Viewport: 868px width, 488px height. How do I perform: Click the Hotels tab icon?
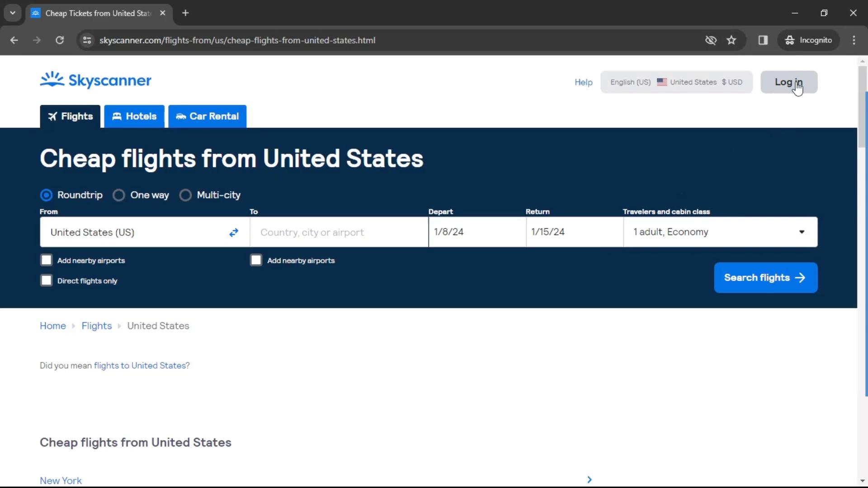tap(116, 116)
